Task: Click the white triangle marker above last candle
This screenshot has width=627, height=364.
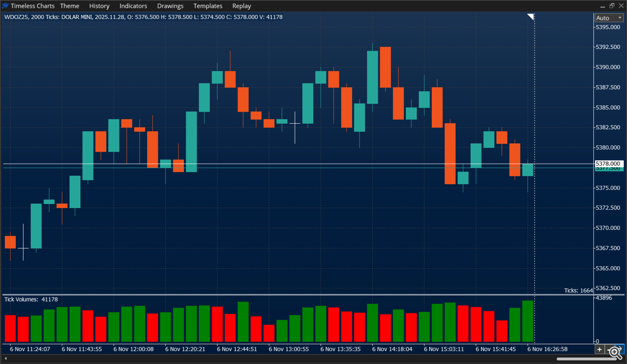Action: click(x=531, y=17)
